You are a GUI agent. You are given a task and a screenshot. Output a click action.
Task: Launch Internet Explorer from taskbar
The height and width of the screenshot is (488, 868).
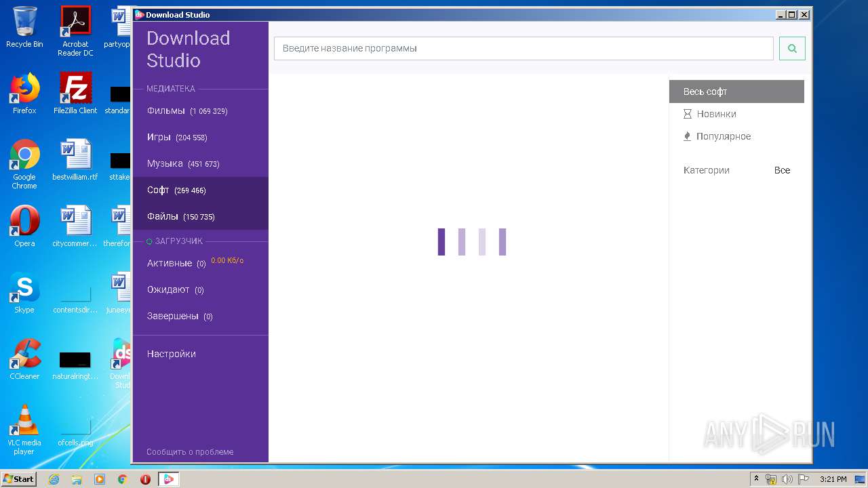click(x=54, y=479)
